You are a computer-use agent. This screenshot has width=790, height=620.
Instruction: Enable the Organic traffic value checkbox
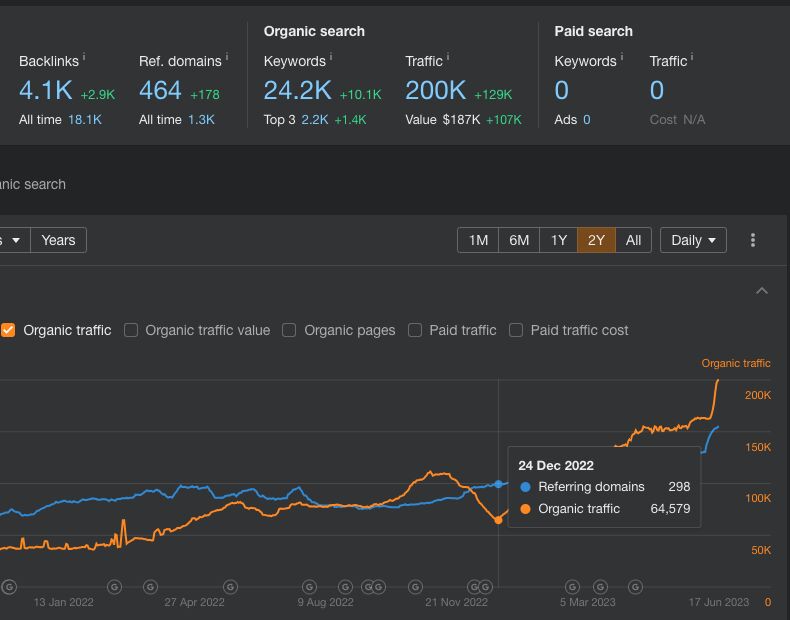[131, 330]
